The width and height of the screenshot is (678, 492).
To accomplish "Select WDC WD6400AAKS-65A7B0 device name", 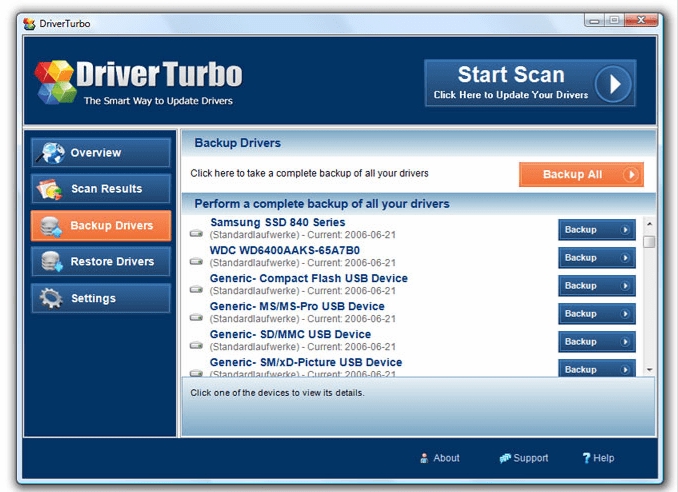I will point(285,250).
